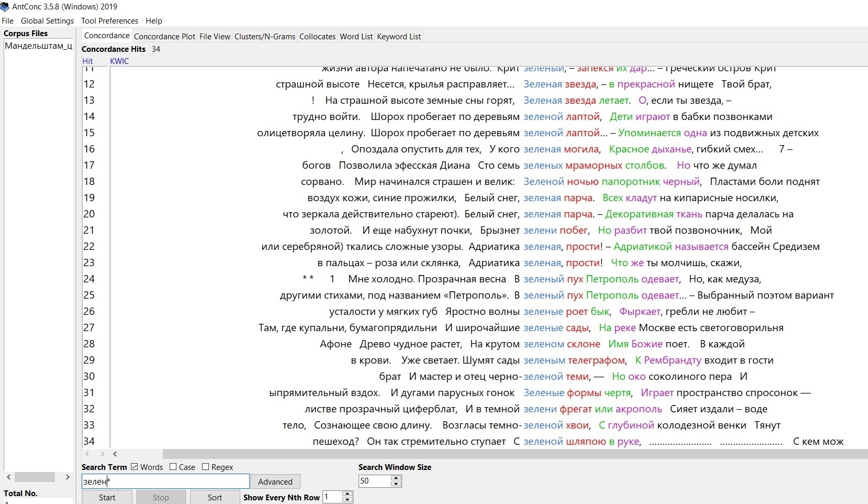Image resolution: width=868 pixels, height=504 pixels.
Task: Click the concordance horizontal scrollbar track
Action: [x=515, y=454]
